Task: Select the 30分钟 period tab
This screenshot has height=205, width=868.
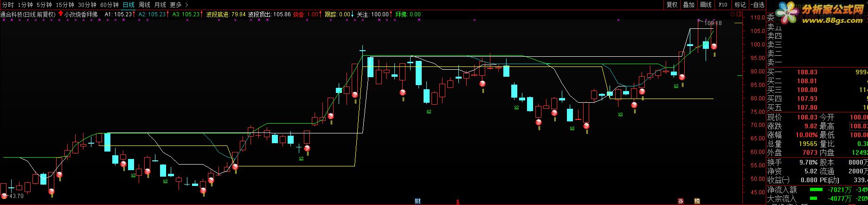Action: [x=87, y=5]
